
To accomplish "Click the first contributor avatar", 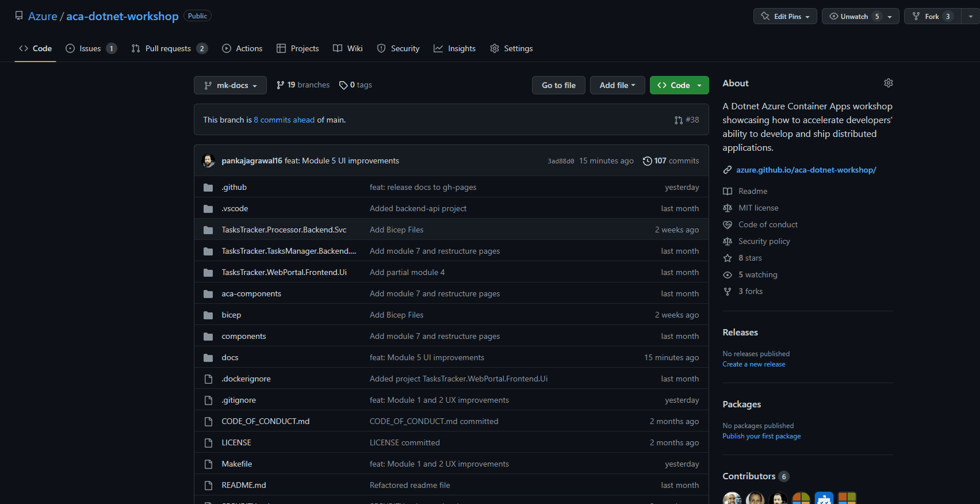I will click(x=732, y=498).
